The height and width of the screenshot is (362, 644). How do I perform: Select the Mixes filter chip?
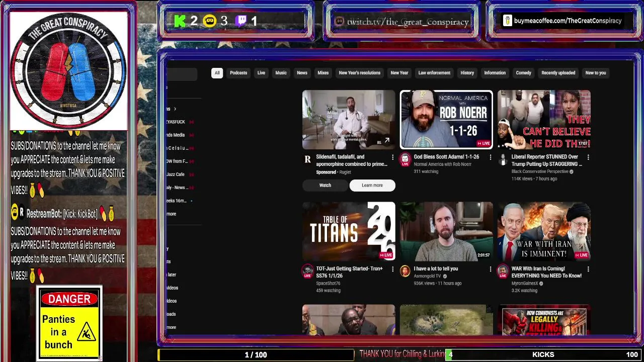pos(323,73)
